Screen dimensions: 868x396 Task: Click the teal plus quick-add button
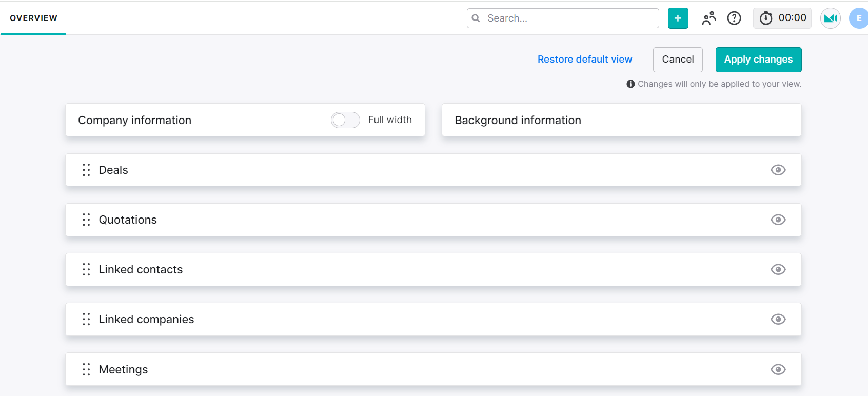(678, 18)
